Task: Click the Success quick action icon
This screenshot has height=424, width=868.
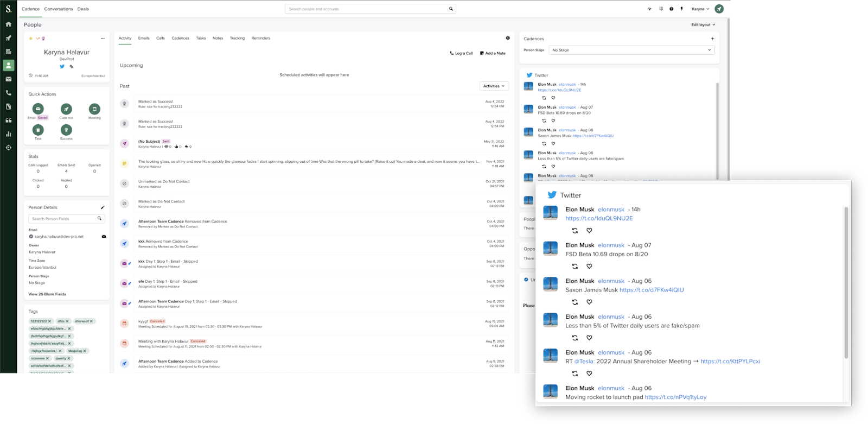Action: [x=66, y=130]
